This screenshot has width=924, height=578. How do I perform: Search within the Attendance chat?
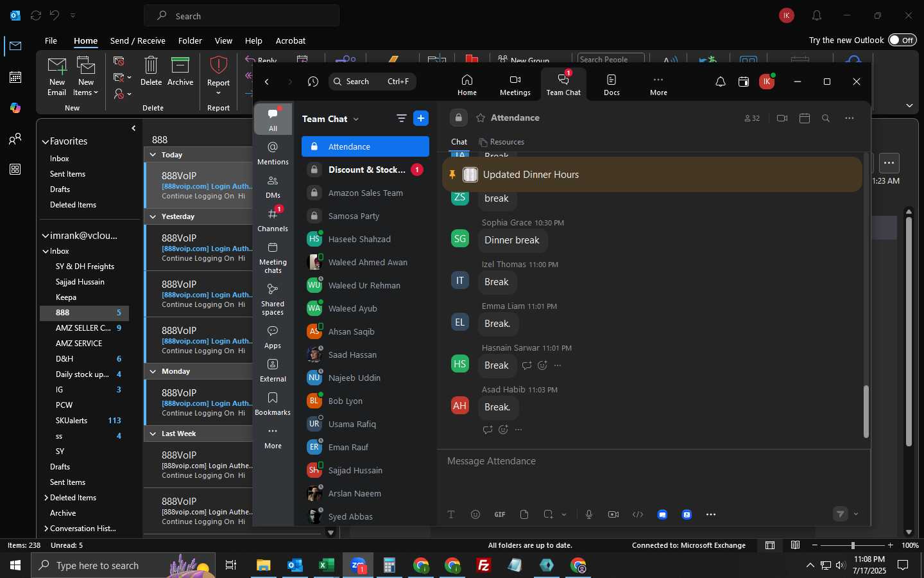click(x=826, y=118)
